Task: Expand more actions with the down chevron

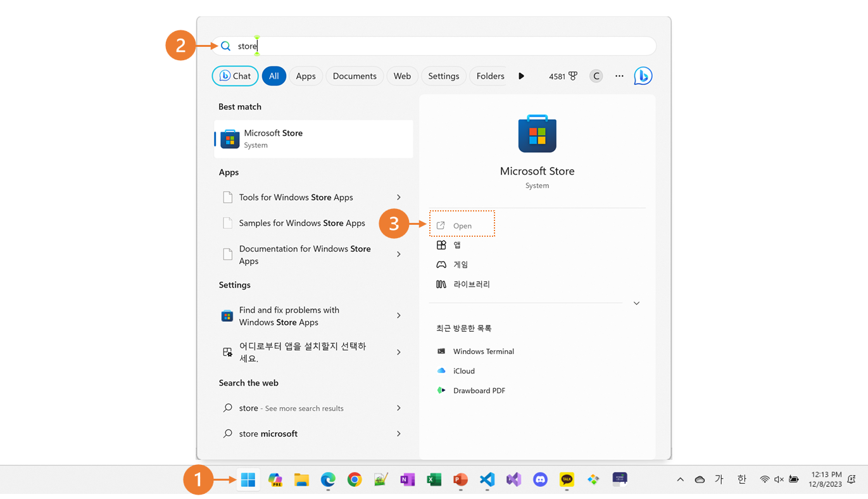Action: [x=636, y=303]
